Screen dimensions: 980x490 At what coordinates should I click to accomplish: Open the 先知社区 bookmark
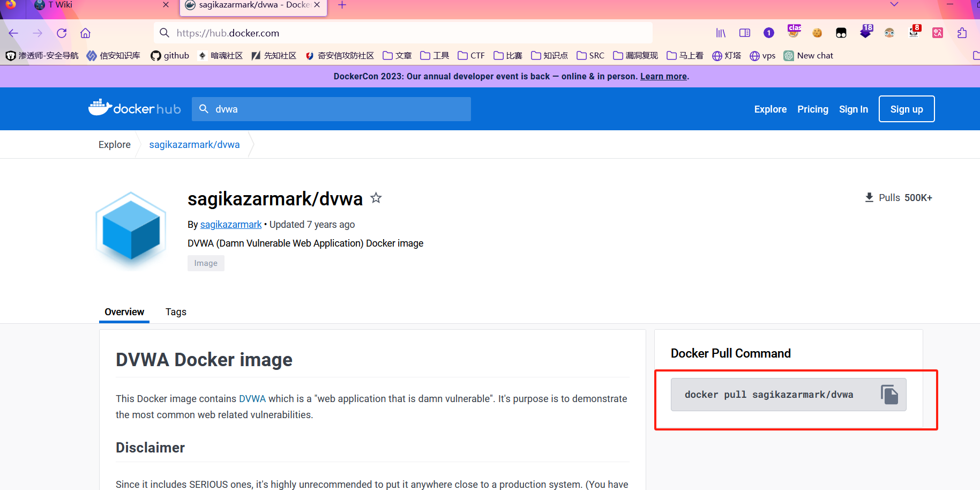274,56
